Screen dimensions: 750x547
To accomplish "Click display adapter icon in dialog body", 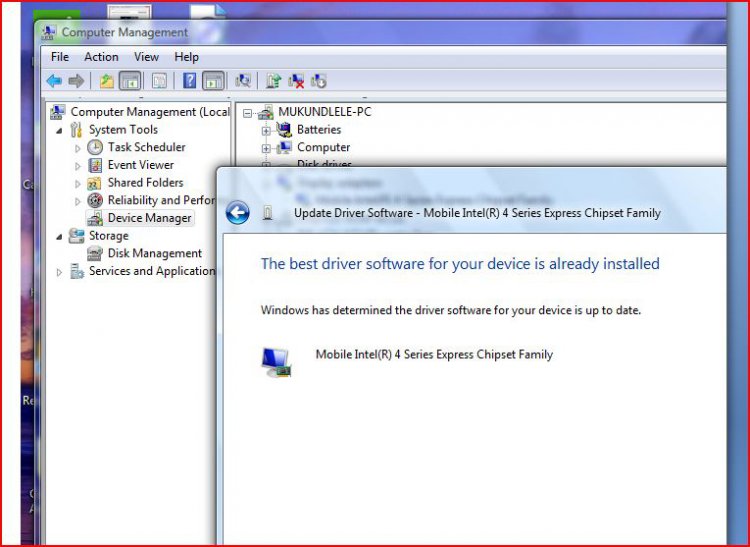I will pyautogui.click(x=276, y=362).
